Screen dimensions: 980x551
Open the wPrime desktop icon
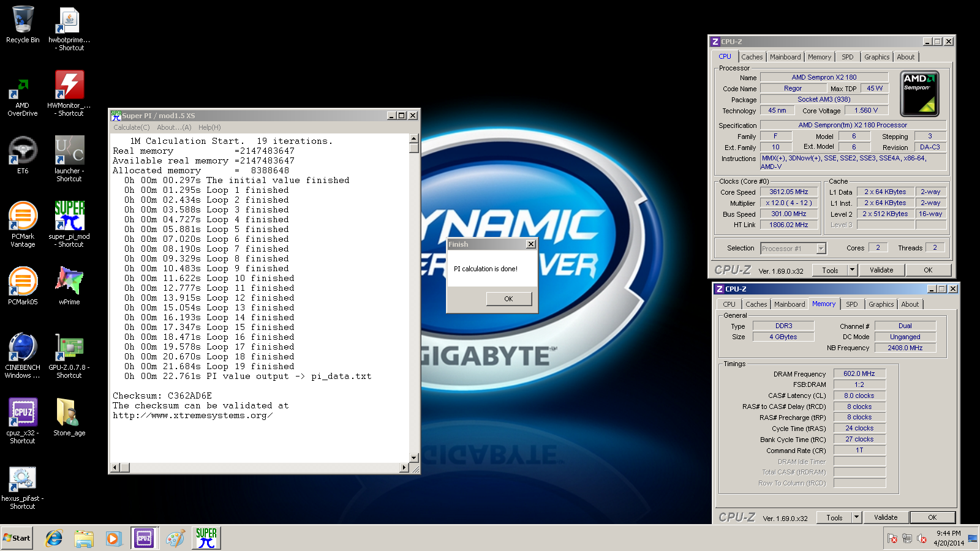tap(69, 286)
